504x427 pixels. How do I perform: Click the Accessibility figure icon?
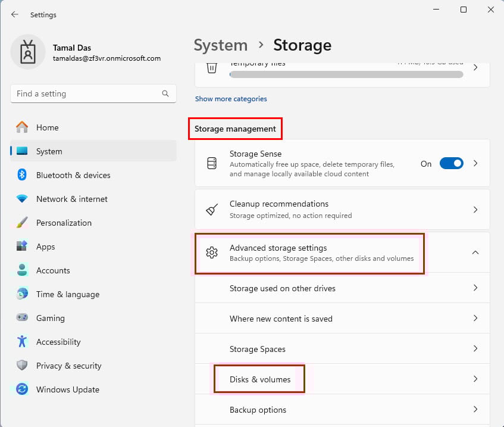(x=22, y=342)
